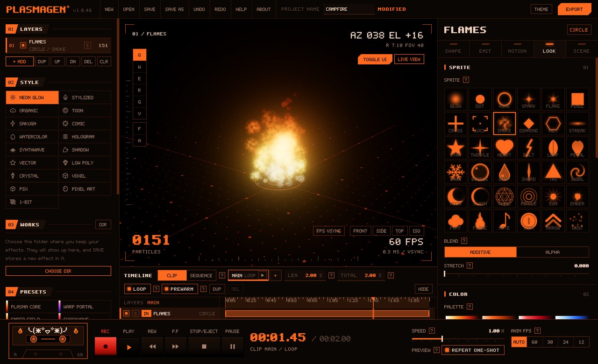The width and height of the screenshot is (598, 364).
Task: Open the Main Loop clip selector
Action: click(248, 275)
